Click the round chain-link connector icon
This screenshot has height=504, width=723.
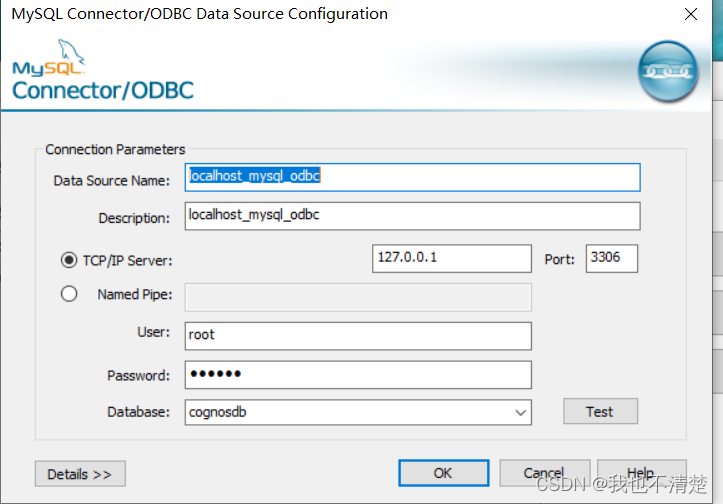point(668,71)
